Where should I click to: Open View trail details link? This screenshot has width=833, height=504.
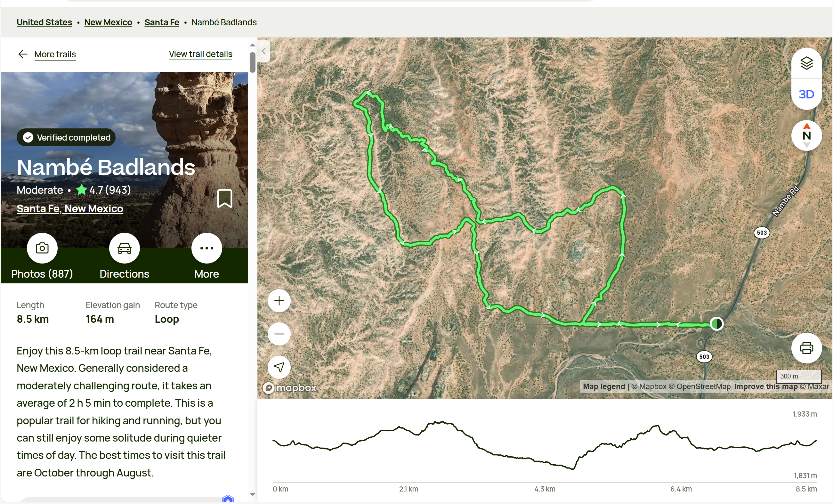pyautogui.click(x=200, y=54)
